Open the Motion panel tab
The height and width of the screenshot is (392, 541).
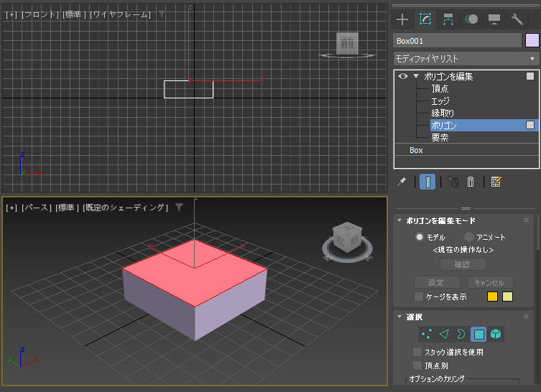[x=471, y=19]
